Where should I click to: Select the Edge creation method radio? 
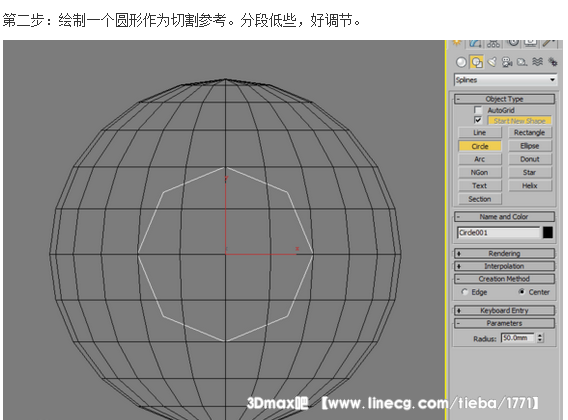(x=464, y=292)
